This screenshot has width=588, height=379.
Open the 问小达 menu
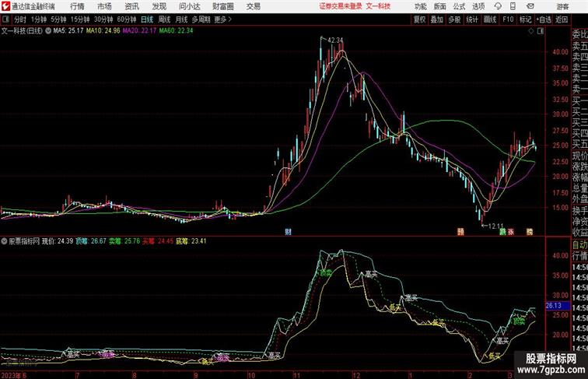point(189,6)
